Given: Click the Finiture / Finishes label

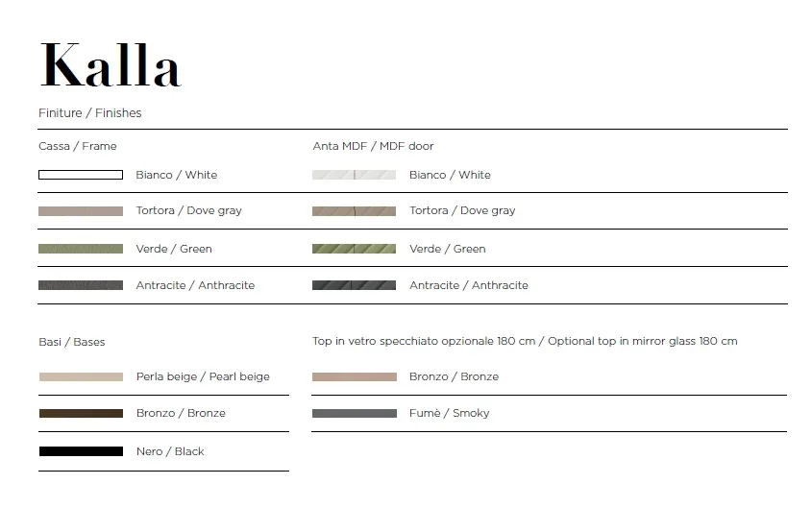Looking at the screenshot, I should (x=90, y=112).
